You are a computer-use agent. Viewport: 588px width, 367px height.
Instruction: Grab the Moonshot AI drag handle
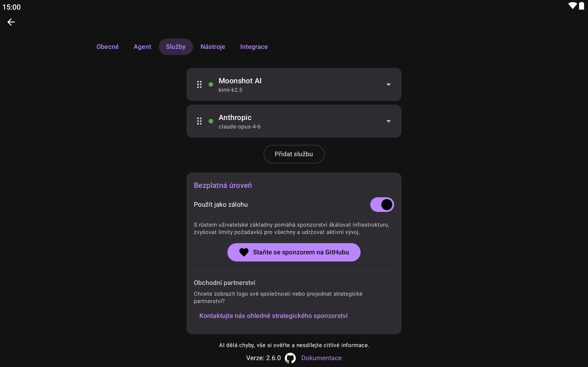[x=199, y=84]
